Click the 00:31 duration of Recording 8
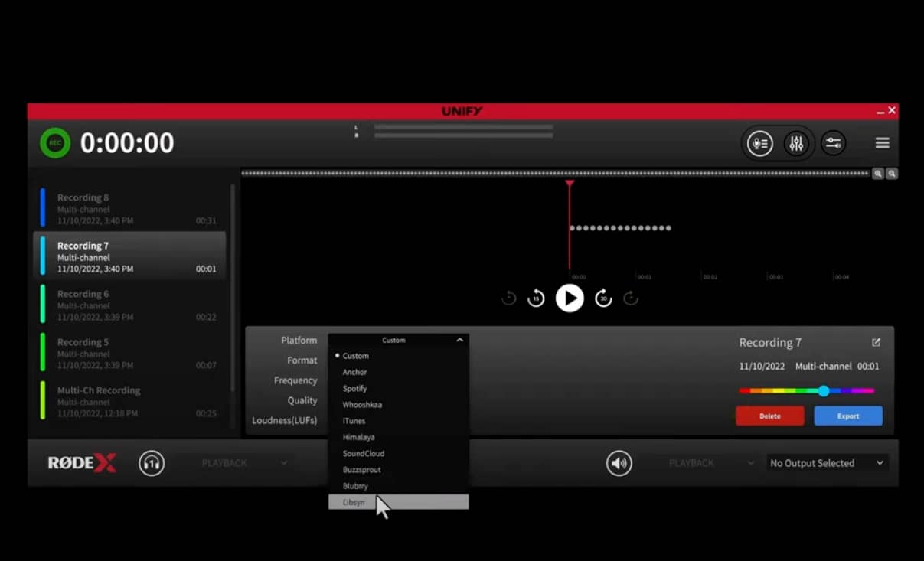This screenshot has width=924, height=561. pos(206,221)
